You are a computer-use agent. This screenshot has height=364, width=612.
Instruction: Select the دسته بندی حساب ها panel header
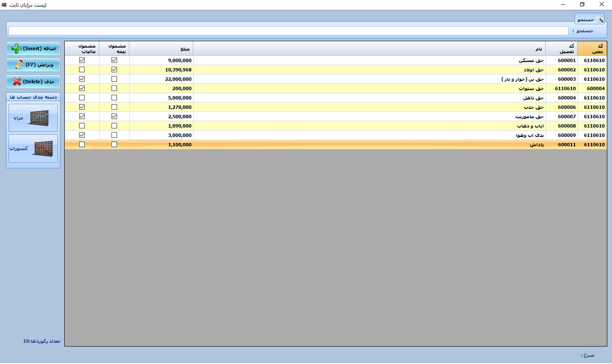[33, 97]
